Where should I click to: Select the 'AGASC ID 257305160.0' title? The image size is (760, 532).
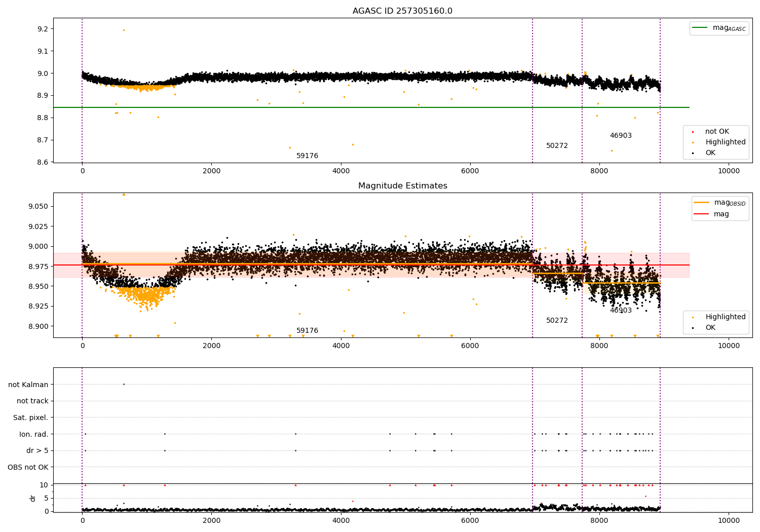click(402, 11)
